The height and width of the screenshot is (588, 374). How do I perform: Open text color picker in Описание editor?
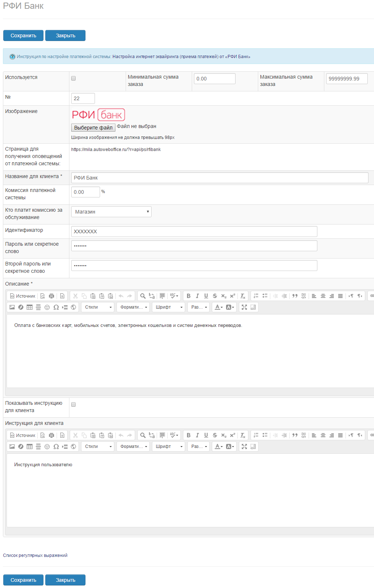218,307
